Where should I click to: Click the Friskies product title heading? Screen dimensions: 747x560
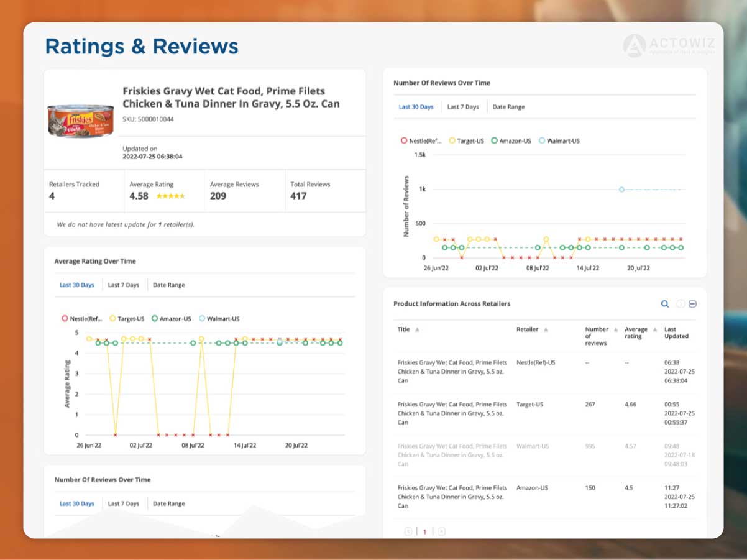pos(231,97)
